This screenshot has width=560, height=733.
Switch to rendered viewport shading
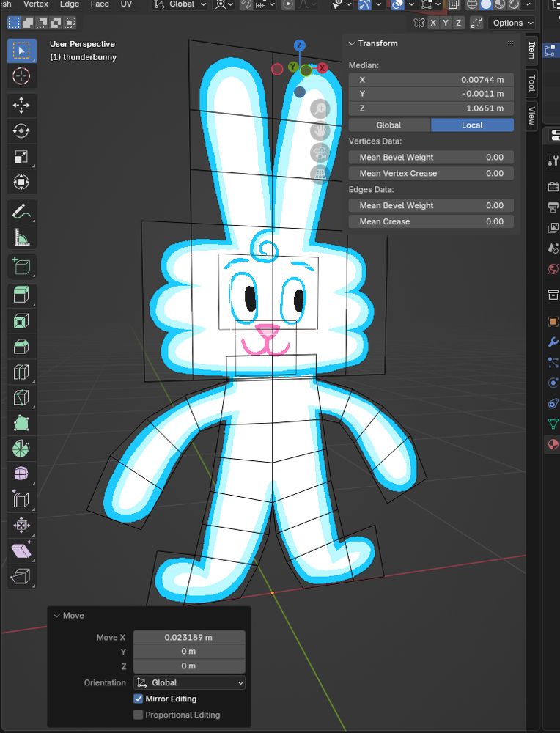[x=513, y=4]
